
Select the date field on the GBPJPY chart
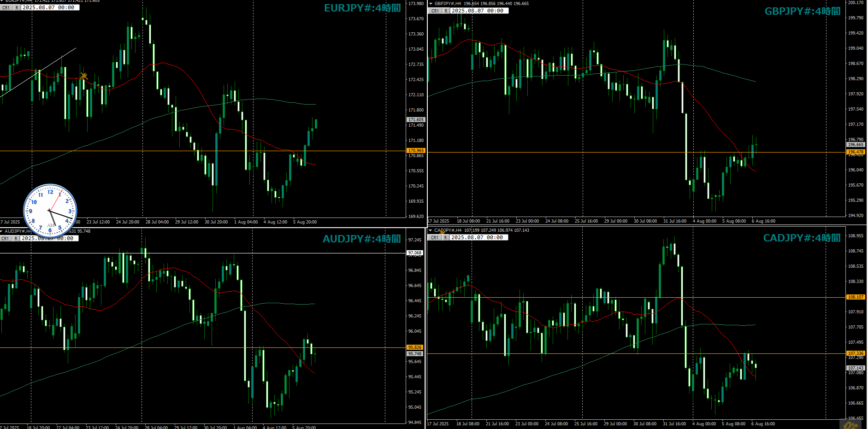point(479,11)
